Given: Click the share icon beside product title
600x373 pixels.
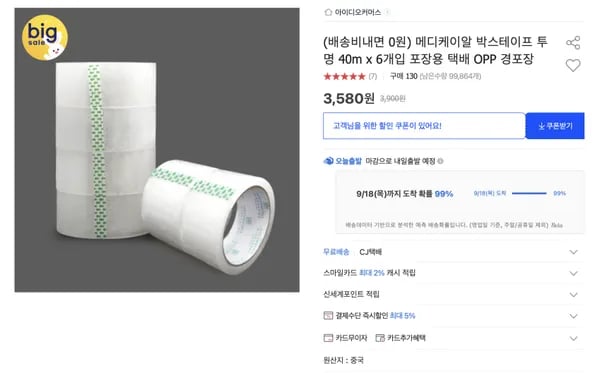Looking at the screenshot, I should (x=573, y=42).
